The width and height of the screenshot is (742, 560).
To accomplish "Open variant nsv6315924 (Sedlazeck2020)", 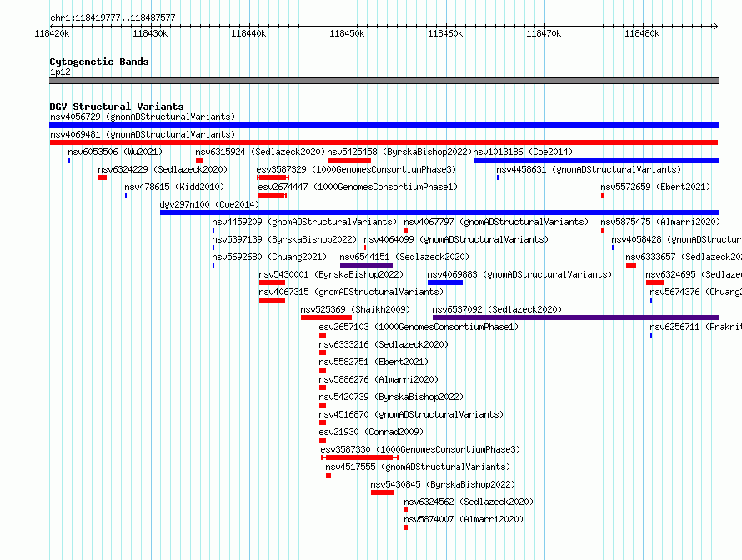I will click(260, 152).
